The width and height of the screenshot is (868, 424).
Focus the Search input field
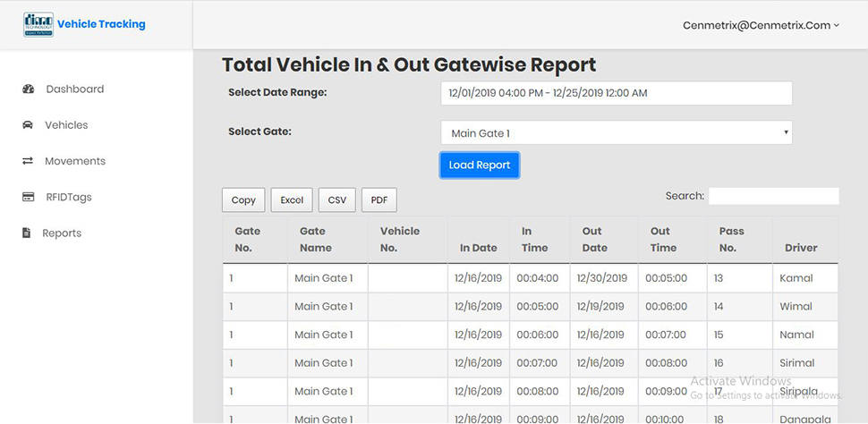pyautogui.click(x=774, y=196)
